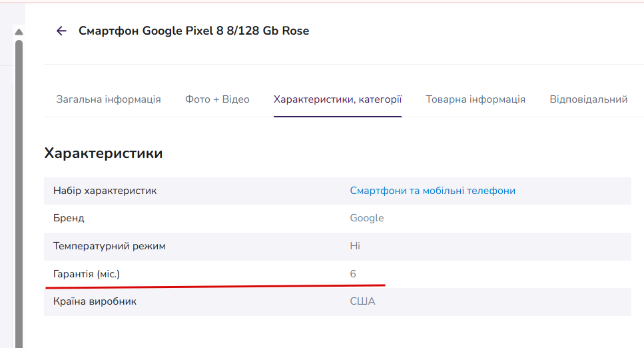Click the Гарантія (міс.) value 6
The height and width of the screenshot is (348, 644).
point(353,274)
